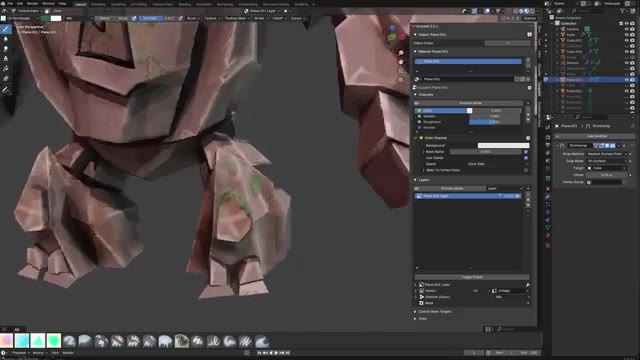Viewport: 640px width, 360px height.
Task: Select the Soften tool in left toolbar
Action: [6, 39]
